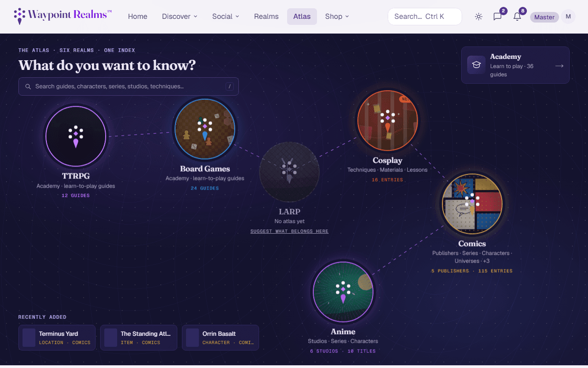Viewport: 588px width, 368px height.
Task: Expand the Social dropdown menu
Action: (x=226, y=17)
